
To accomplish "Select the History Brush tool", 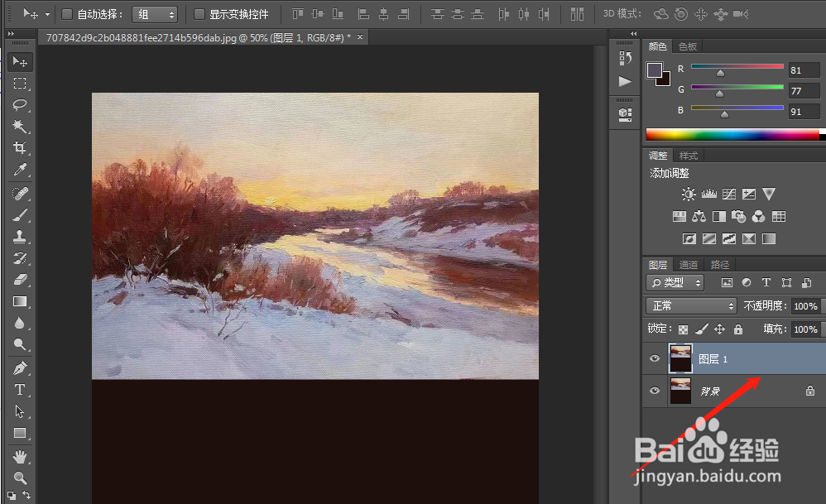I will click(20, 258).
